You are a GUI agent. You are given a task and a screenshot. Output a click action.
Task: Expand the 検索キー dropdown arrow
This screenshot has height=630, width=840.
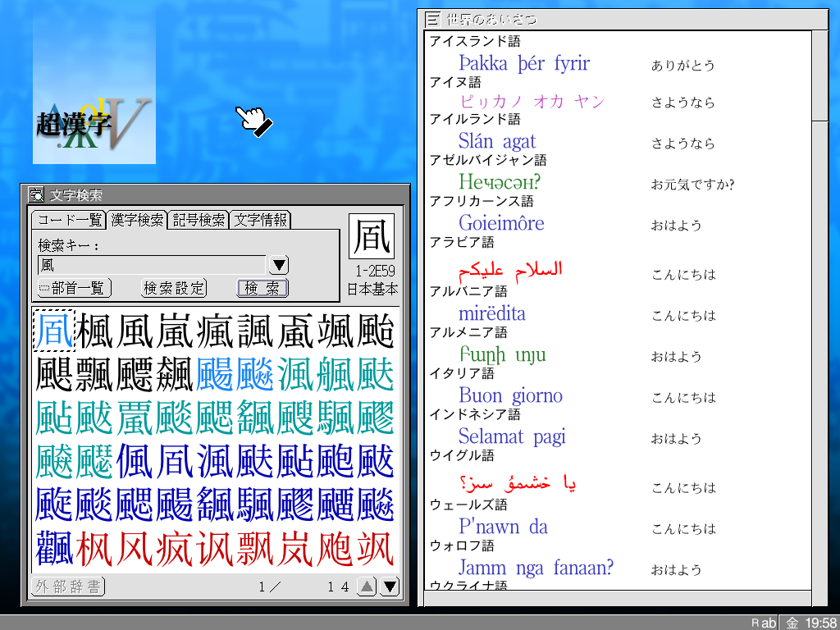tap(279, 265)
